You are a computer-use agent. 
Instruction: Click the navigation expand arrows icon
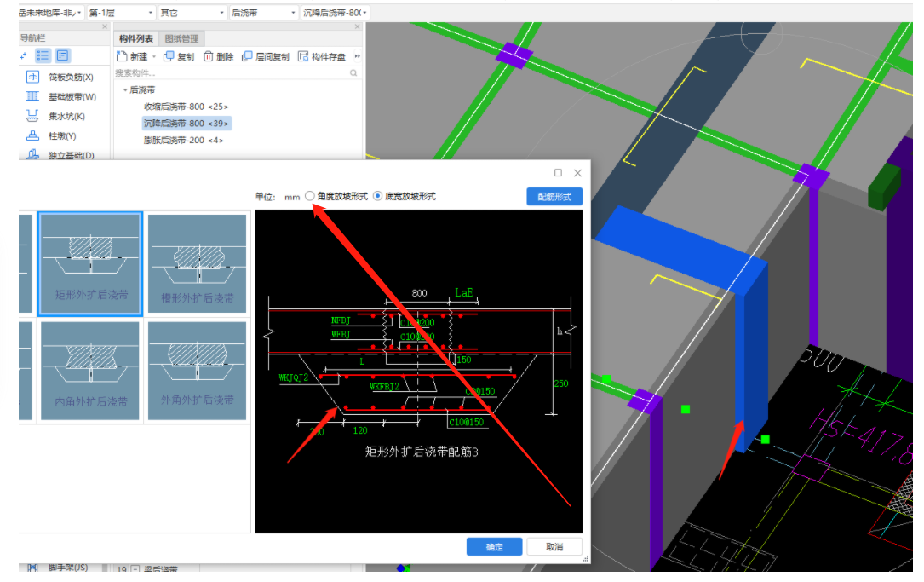24,56
